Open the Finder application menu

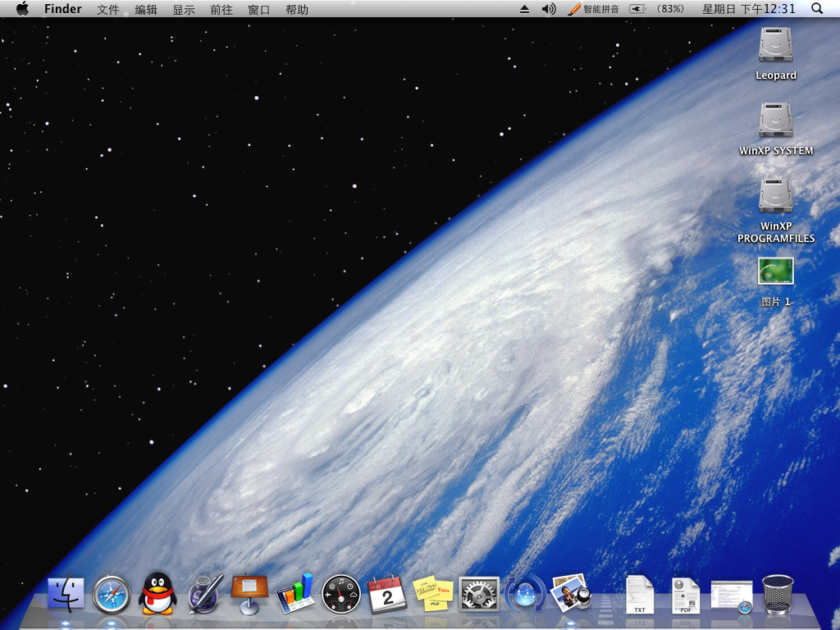click(x=62, y=8)
